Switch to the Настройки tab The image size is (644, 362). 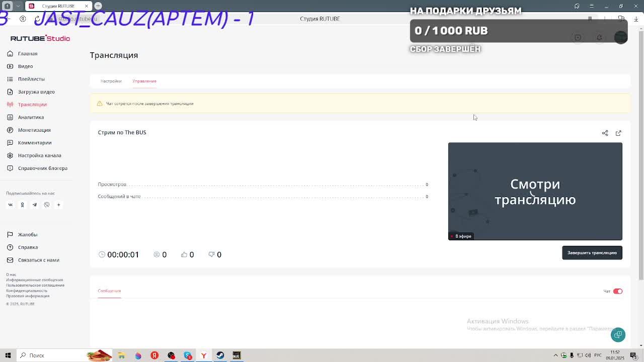click(x=111, y=81)
